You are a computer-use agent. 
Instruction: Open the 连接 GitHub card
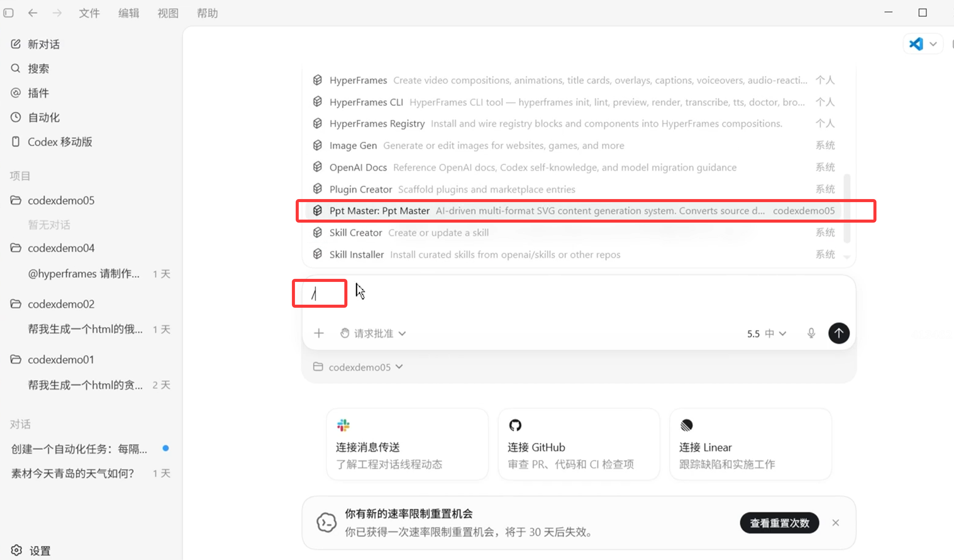579,444
